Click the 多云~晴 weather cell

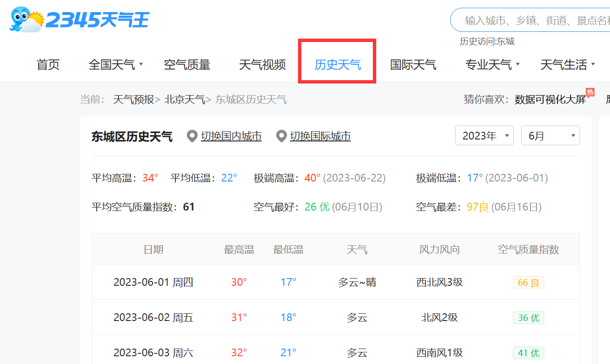[x=357, y=282]
